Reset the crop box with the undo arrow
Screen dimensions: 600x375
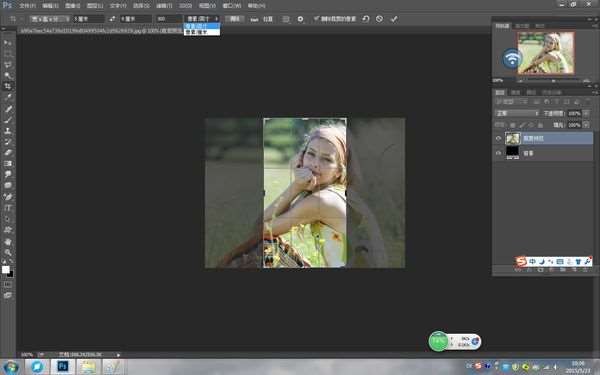point(365,19)
